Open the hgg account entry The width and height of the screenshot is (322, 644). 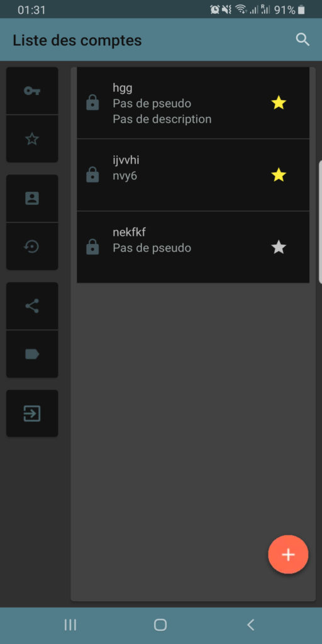coord(193,103)
